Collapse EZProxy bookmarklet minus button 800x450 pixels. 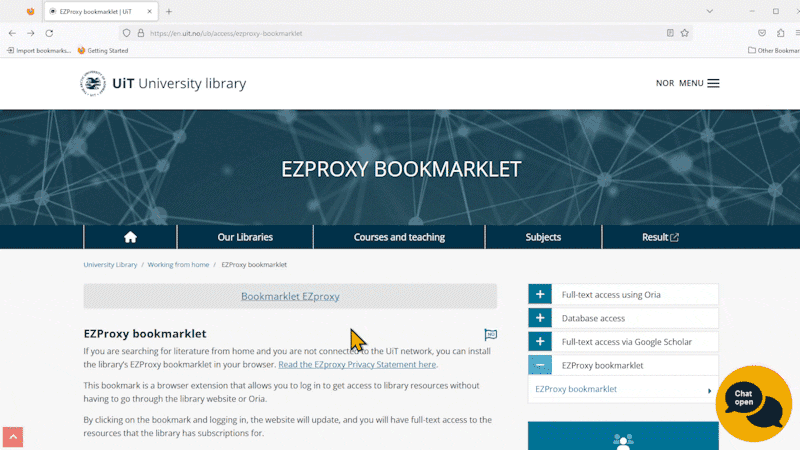pyautogui.click(x=540, y=365)
